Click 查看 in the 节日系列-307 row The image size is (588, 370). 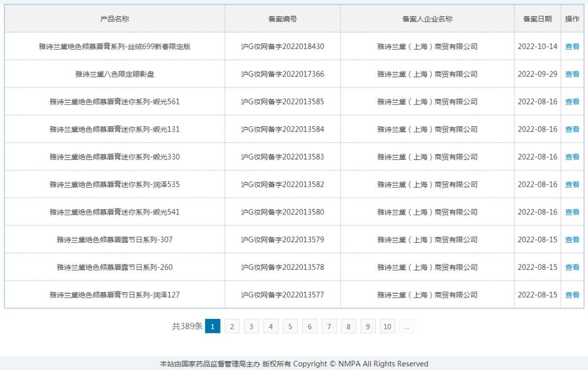point(572,239)
